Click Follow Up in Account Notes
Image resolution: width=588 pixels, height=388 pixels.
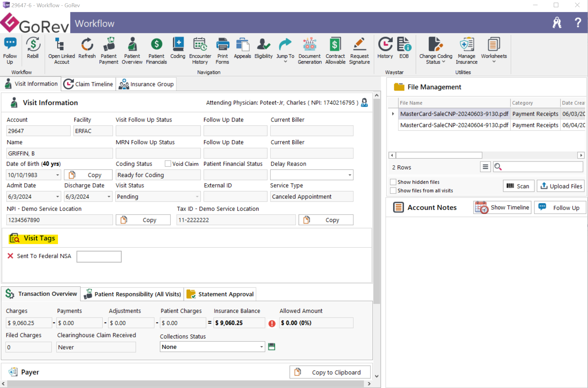(560, 207)
